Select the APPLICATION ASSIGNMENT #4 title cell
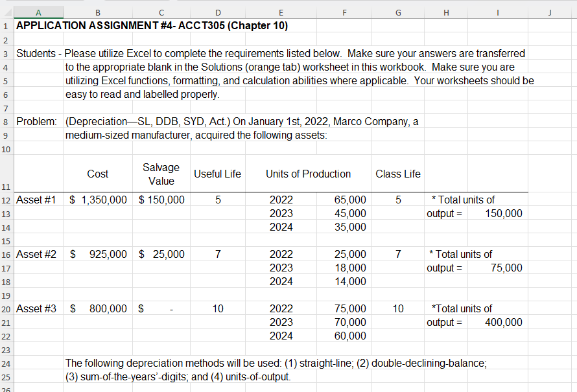 (38, 26)
